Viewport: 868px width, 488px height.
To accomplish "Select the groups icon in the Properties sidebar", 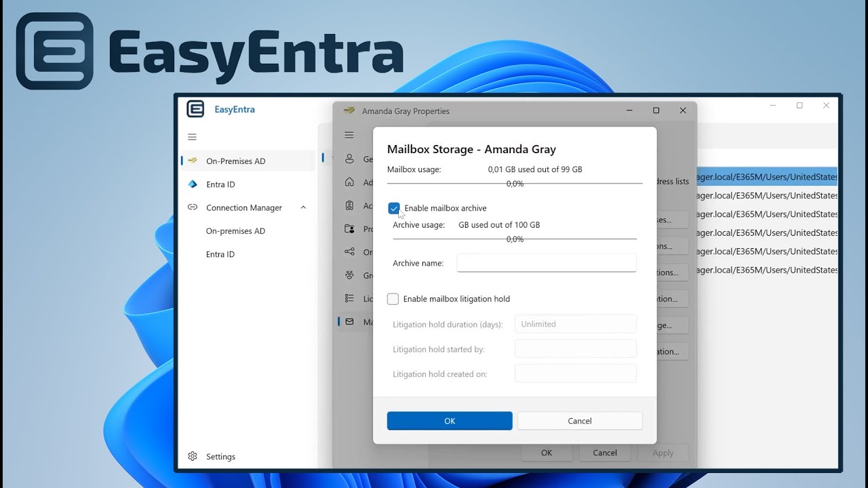I will [x=349, y=275].
